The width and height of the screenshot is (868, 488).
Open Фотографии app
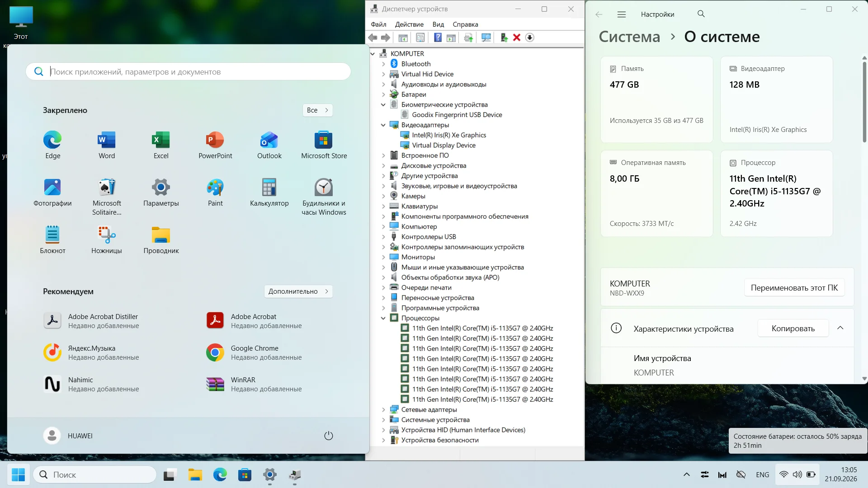pos(52,192)
